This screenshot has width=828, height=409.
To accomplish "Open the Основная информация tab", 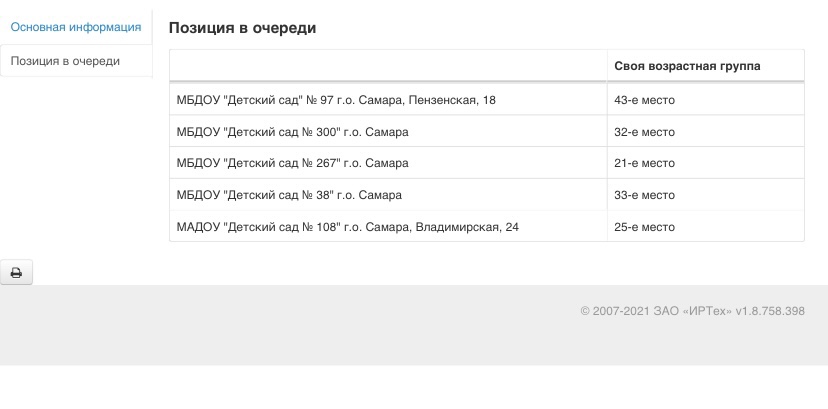I will pyautogui.click(x=76, y=27).
